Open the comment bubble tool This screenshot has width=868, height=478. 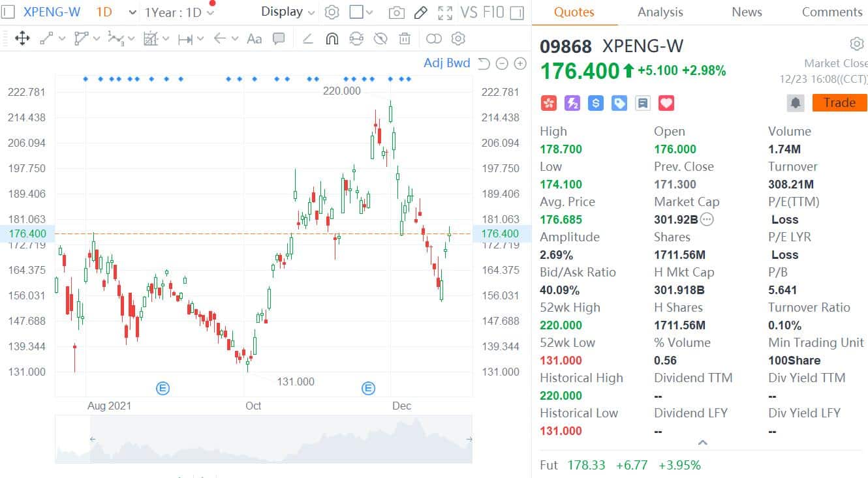click(278, 38)
